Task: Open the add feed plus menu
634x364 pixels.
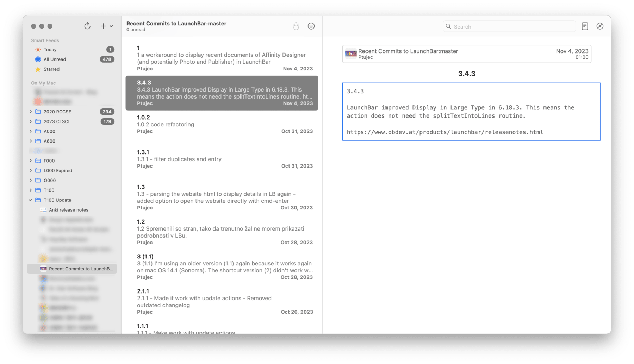Action: tap(106, 26)
